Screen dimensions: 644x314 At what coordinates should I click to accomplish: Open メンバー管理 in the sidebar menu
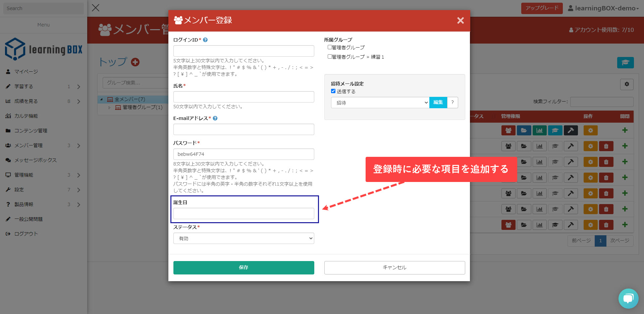29,145
